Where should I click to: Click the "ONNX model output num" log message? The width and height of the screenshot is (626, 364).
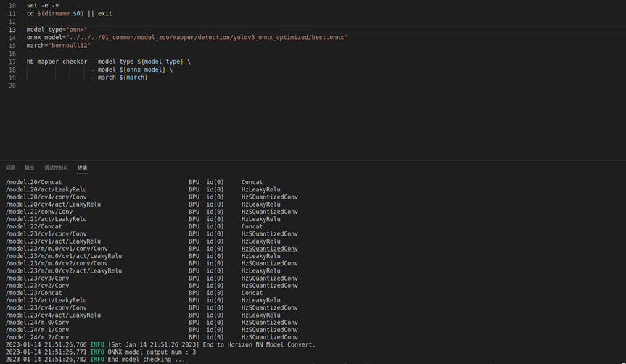coord(152,352)
